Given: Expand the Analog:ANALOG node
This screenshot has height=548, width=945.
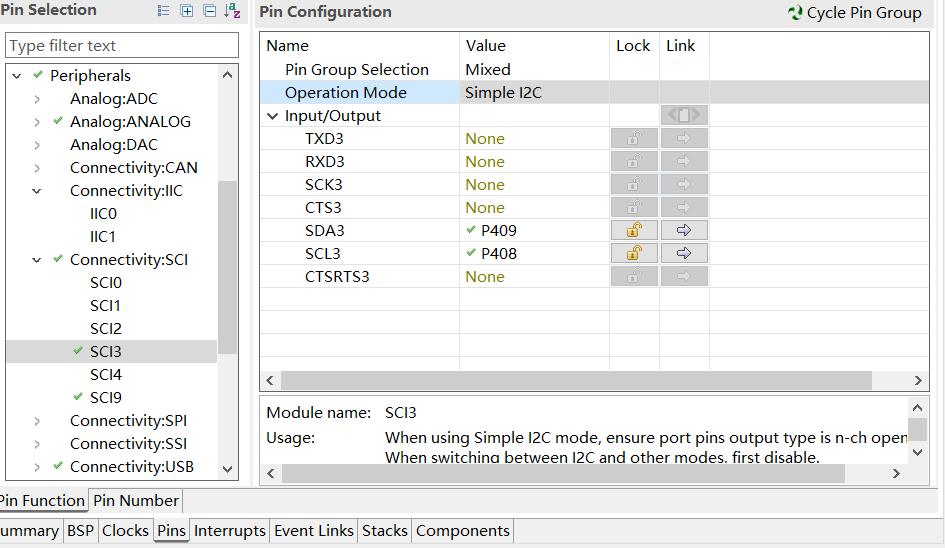Looking at the screenshot, I should click(37, 122).
